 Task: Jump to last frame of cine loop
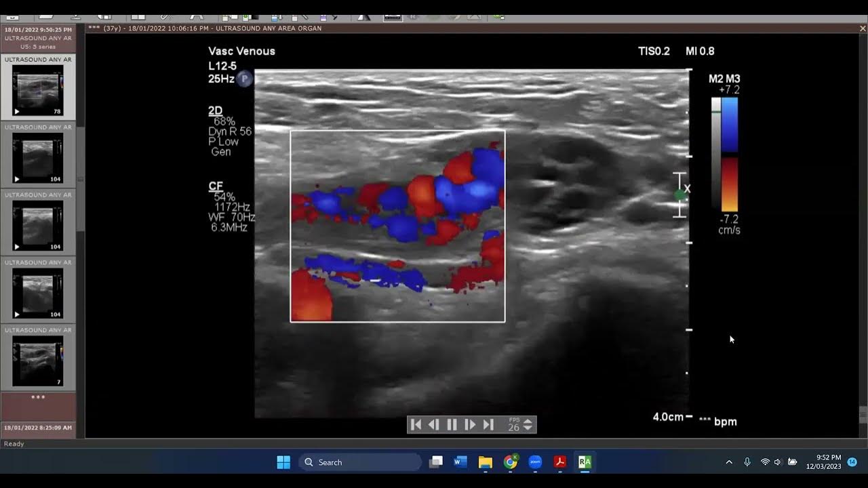point(488,425)
